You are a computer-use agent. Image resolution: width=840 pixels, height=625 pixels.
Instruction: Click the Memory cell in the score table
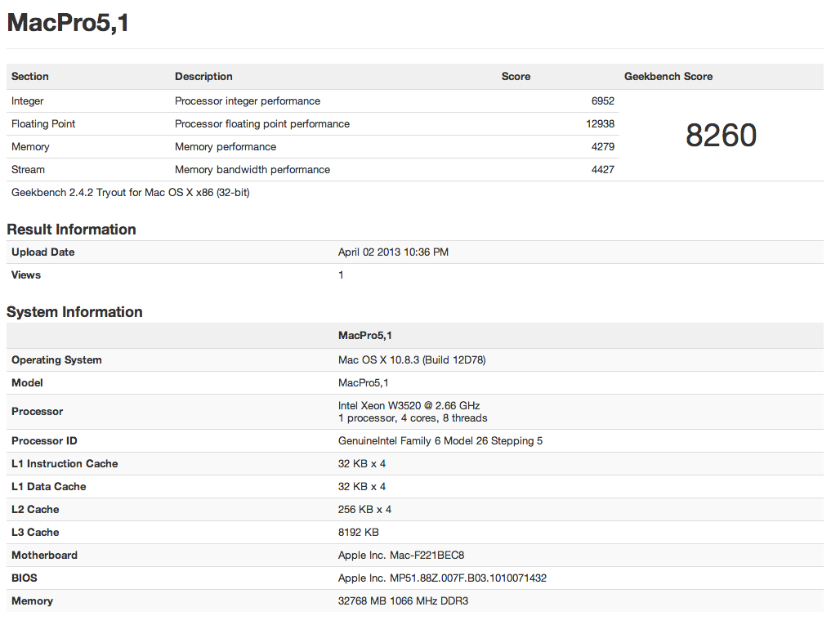(30, 147)
